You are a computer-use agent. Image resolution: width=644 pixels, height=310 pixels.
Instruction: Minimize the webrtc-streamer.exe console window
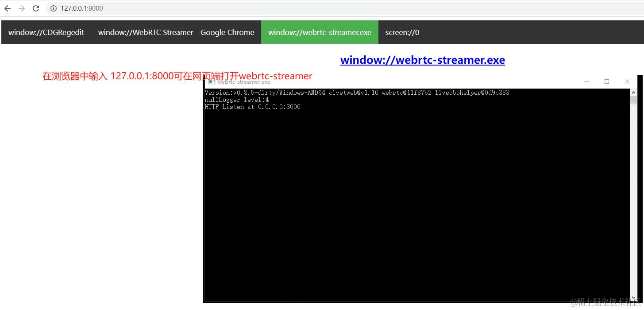(587, 81)
